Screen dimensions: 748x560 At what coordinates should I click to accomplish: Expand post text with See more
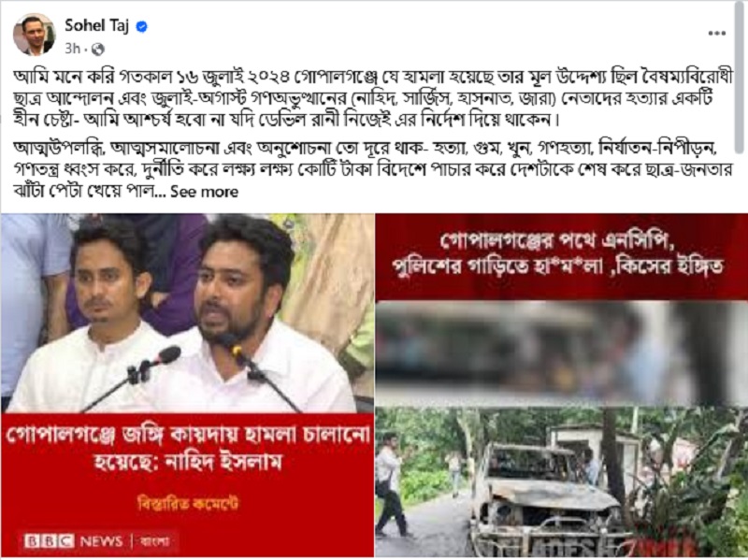(204, 192)
